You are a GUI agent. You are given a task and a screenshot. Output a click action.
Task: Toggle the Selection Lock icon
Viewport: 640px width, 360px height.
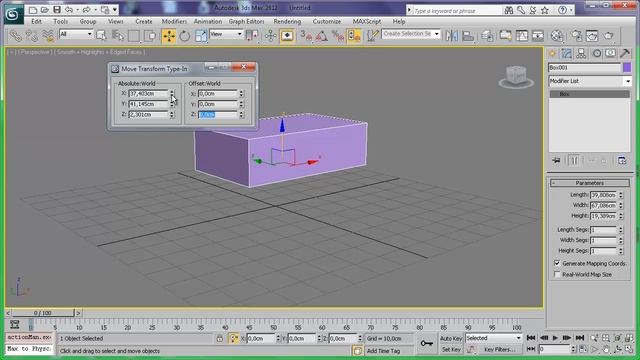click(220, 338)
